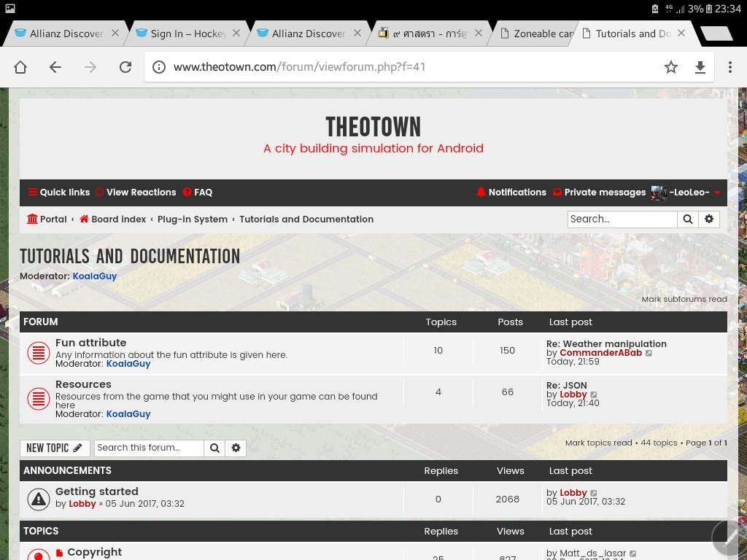The height and width of the screenshot is (560, 747).
Task: Open browser downloads arrow icon
Action: tap(700, 67)
